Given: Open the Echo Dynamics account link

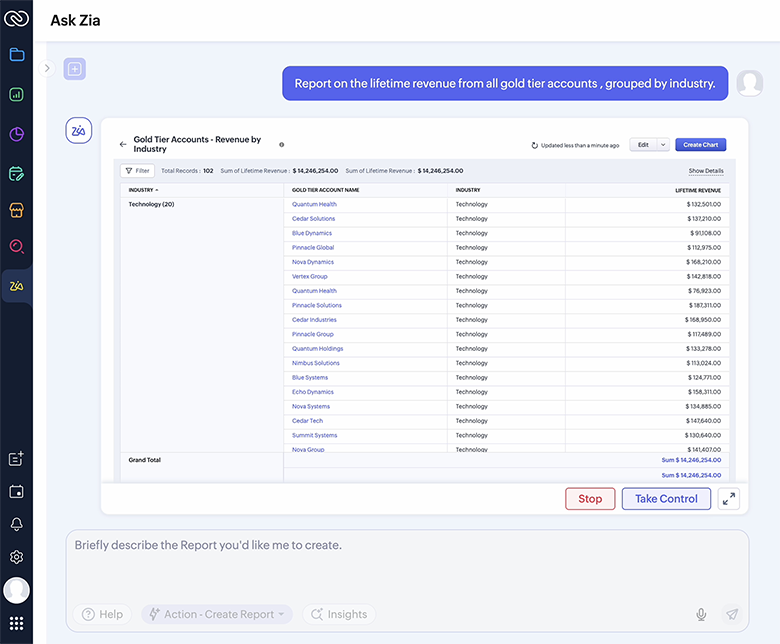Looking at the screenshot, I should coord(313,391).
